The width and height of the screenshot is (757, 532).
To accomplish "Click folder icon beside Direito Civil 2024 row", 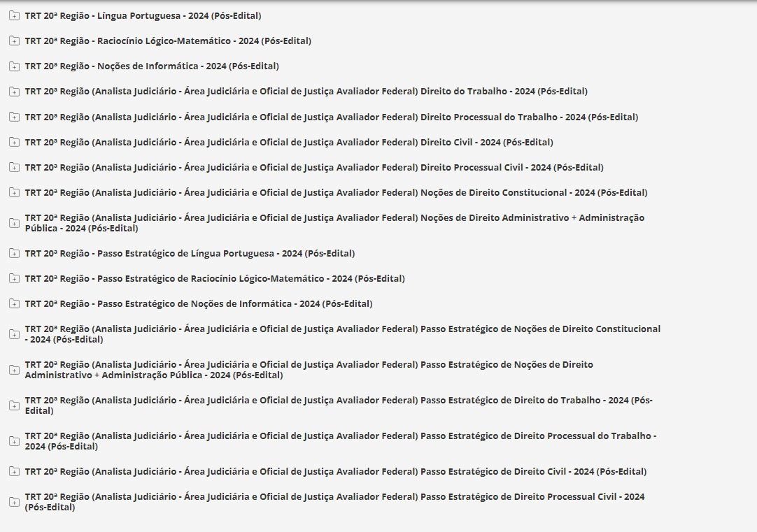I will pos(14,143).
